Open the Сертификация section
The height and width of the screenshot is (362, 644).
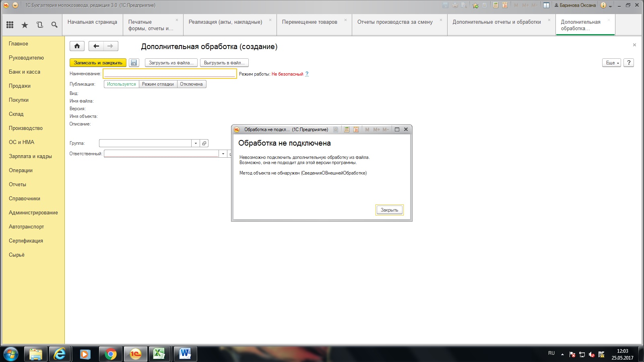(26, 241)
